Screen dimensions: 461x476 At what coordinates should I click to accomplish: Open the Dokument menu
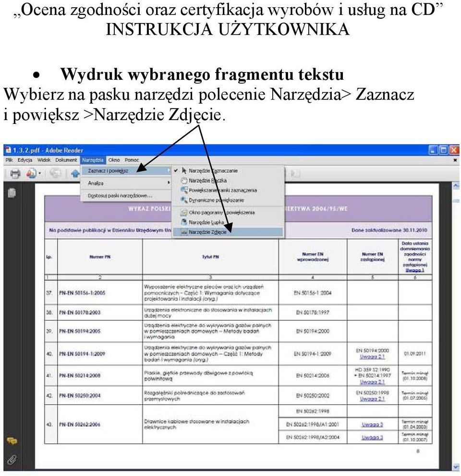[66, 160]
